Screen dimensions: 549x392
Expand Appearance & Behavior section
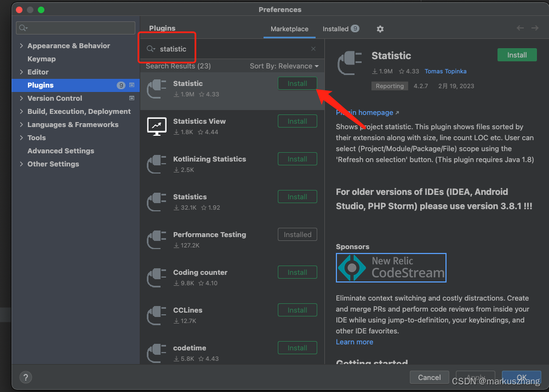[21, 46]
